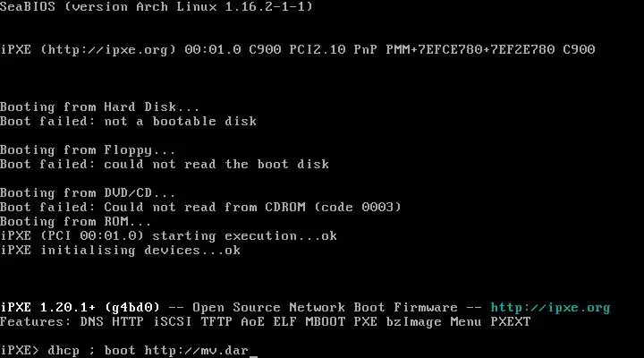Viewport: 644px width, 358px height.
Task: Click the 'iSCSI' feature in the list
Action: click(x=173, y=322)
